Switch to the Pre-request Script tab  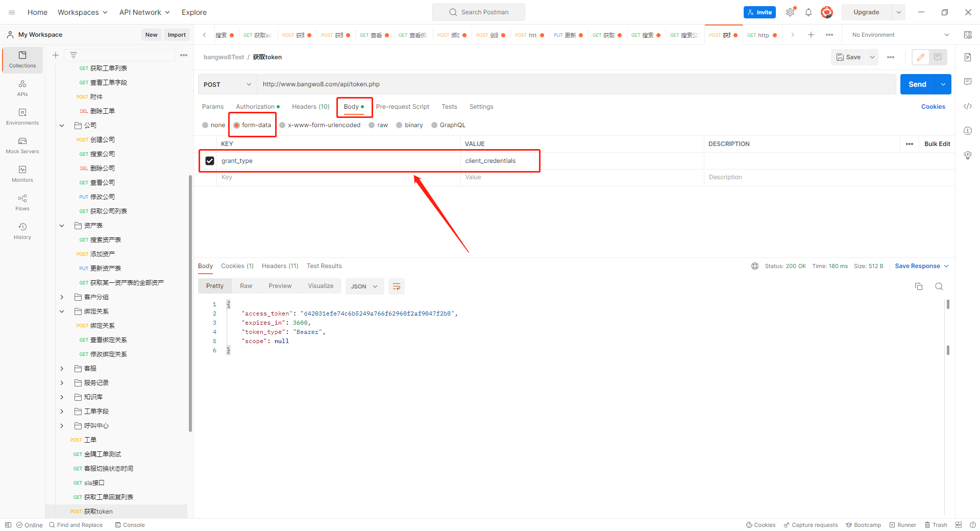[x=402, y=107]
